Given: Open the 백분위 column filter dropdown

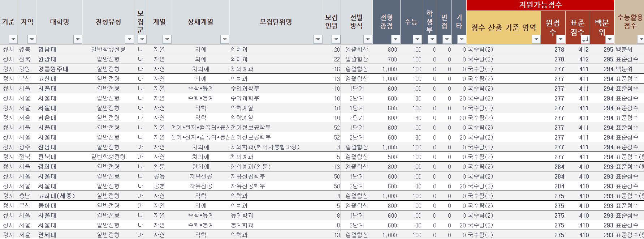Looking at the screenshot, I should point(610,39).
